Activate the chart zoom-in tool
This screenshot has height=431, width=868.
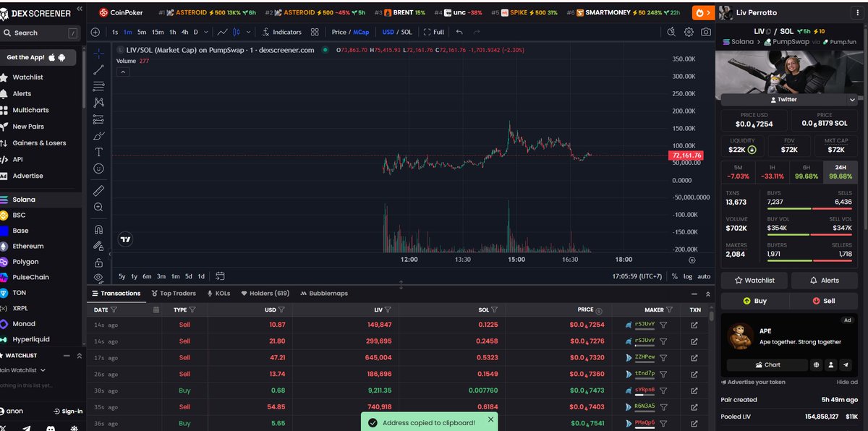click(98, 207)
